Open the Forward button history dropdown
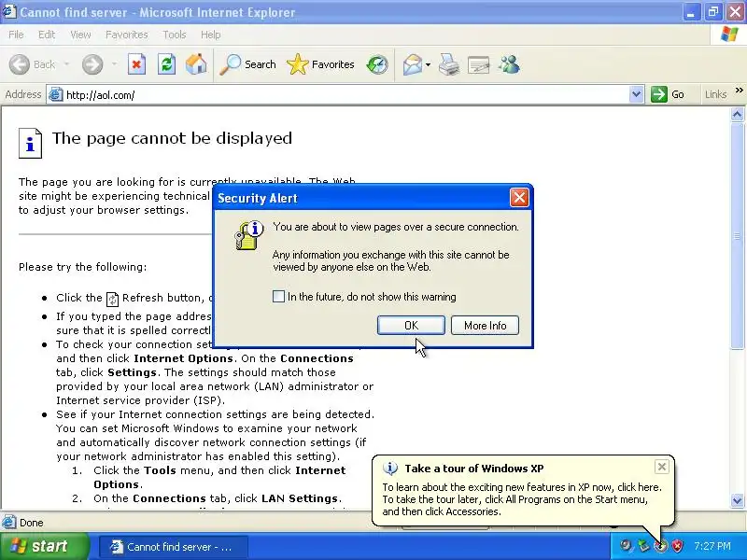The height and width of the screenshot is (560, 747). coord(114,64)
